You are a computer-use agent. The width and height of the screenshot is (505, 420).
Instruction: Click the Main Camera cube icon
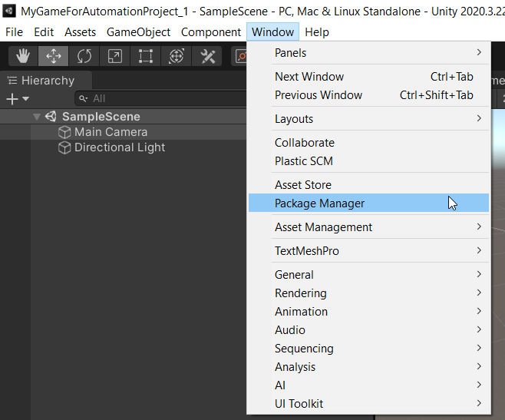tap(64, 132)
